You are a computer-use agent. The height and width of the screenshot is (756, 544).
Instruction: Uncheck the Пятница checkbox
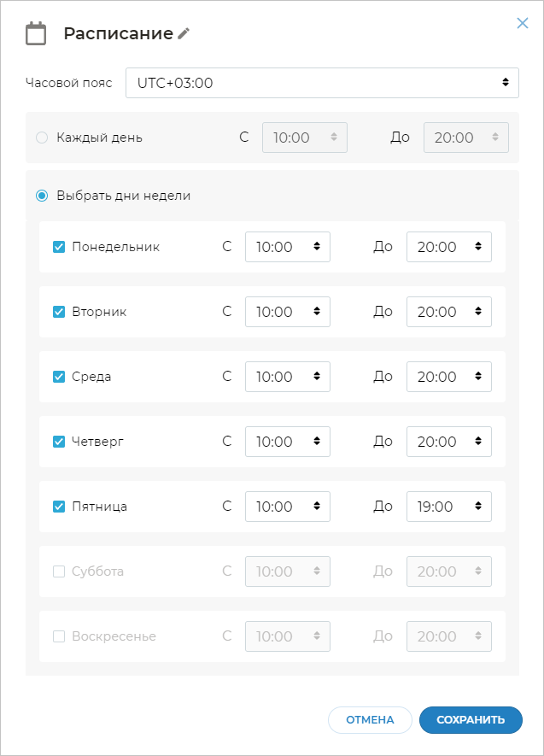coord(59,507)
